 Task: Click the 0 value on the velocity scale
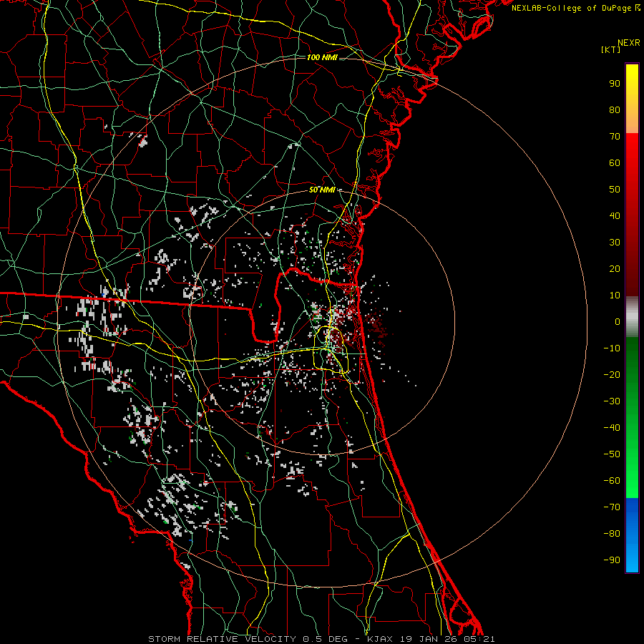click(618, 322)
